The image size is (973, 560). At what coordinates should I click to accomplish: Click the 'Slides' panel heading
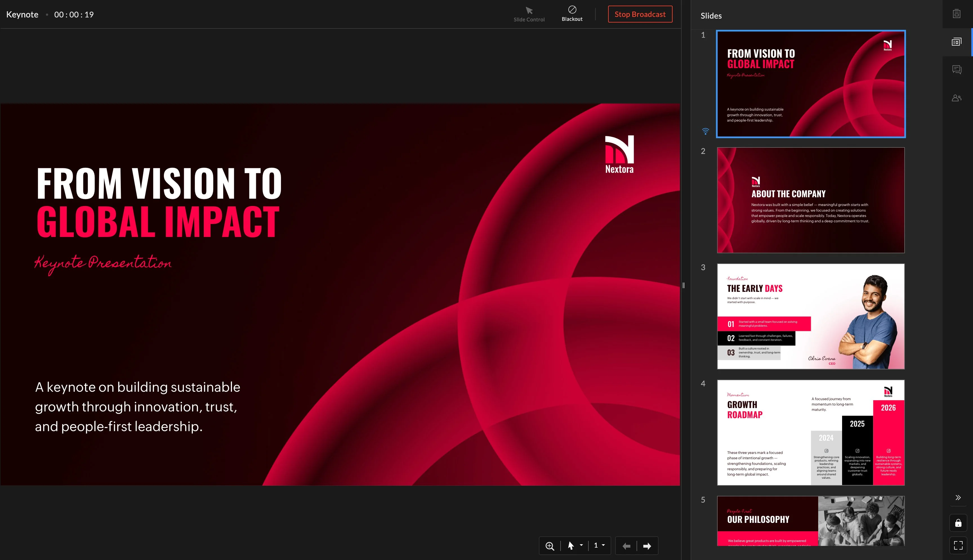711,16
